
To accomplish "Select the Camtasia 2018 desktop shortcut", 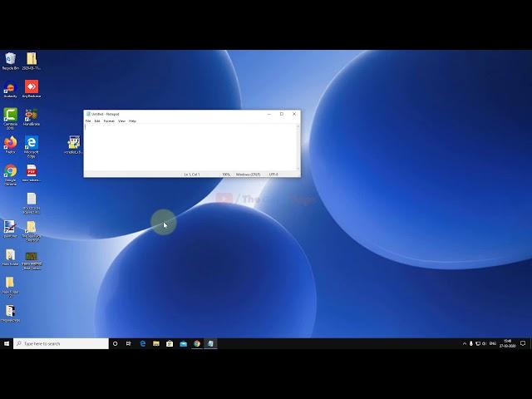I will [x=10, y=118].
